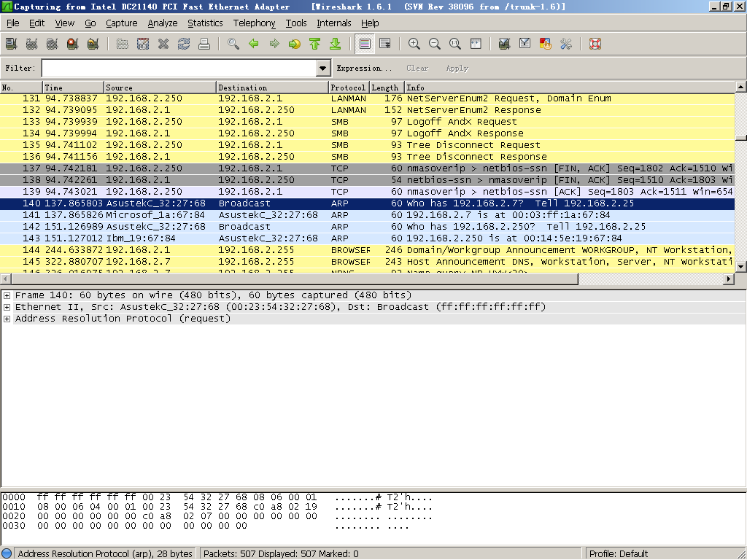The height and width of the screenshot is (560, 747).
Task: Show capture options toolbar icon
Action: click(32, 44)
